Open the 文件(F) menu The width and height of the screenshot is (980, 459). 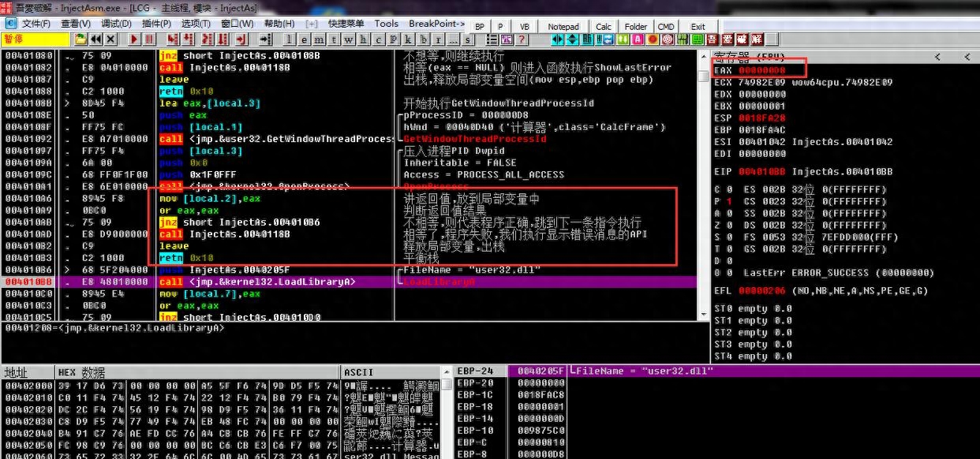(36, 24)
